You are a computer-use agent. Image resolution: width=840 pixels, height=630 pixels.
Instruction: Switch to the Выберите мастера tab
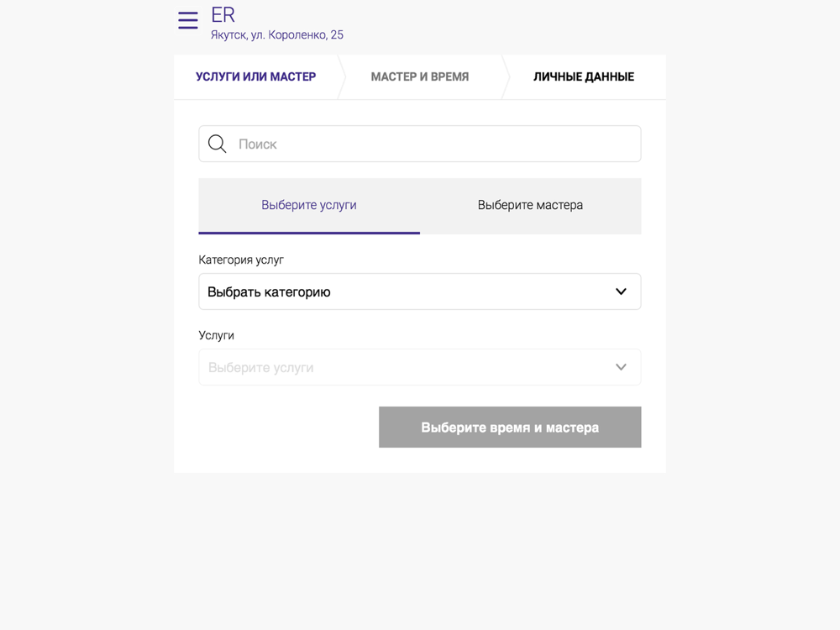pyautogui.click(x=530, y=205)
